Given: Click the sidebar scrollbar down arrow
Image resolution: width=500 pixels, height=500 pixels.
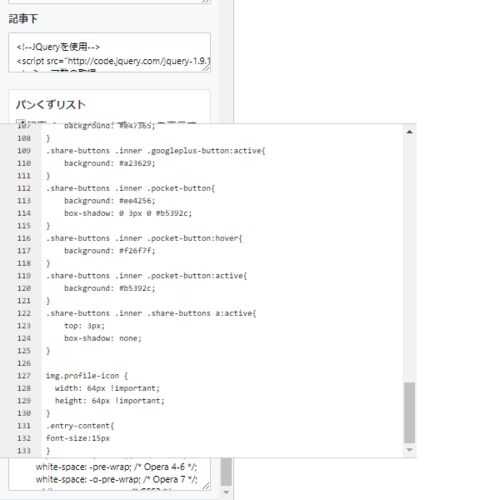Looking at the screenshot, I should pos(226,492).
